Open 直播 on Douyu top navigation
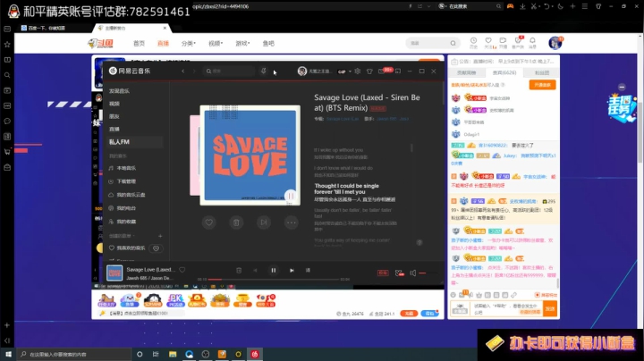The height and width of the screenshot is (361, 644). click(163, 44)
